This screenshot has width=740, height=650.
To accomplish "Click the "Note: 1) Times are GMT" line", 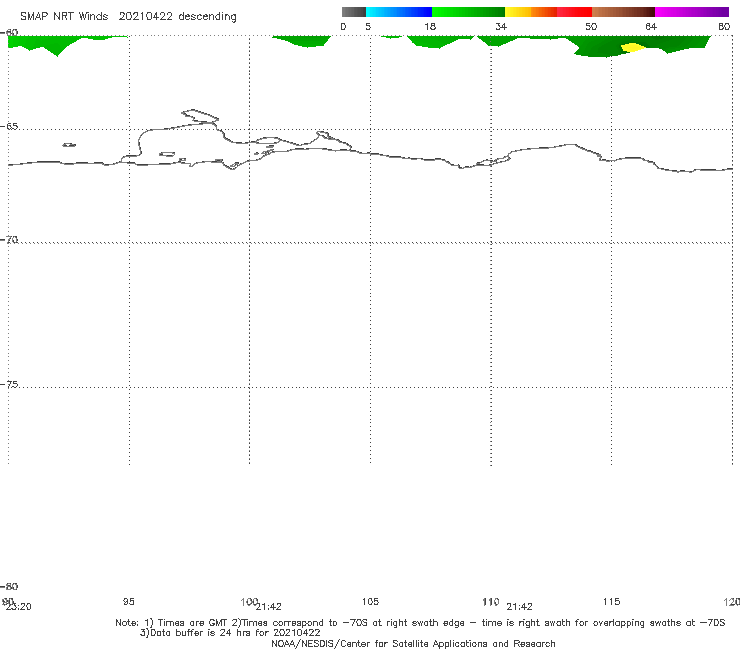I will click(420, 623).
